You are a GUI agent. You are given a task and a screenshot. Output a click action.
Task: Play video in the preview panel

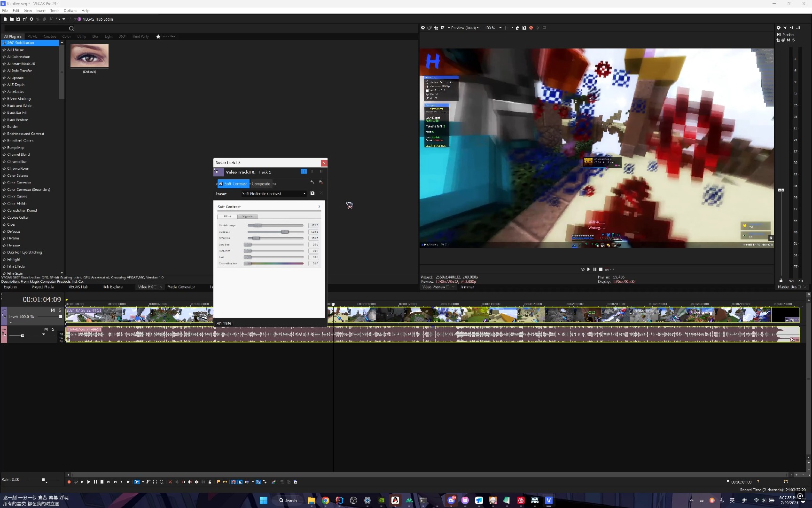tap(588, 269)
